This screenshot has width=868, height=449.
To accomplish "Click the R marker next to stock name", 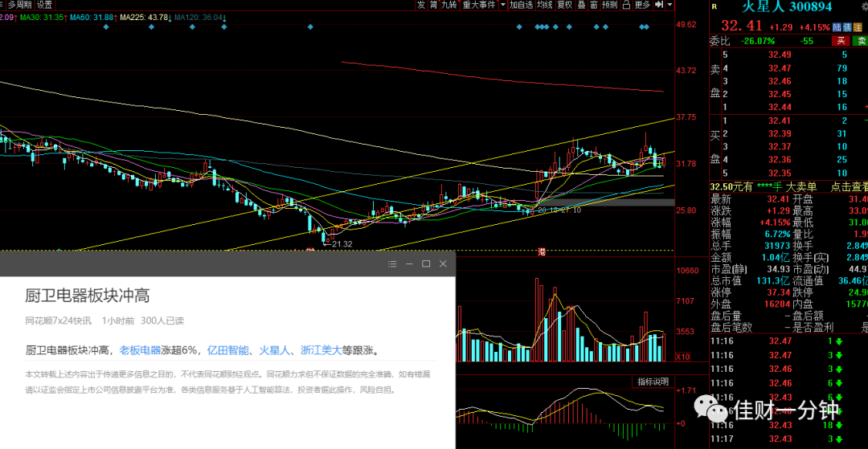I will click(714, 6).
